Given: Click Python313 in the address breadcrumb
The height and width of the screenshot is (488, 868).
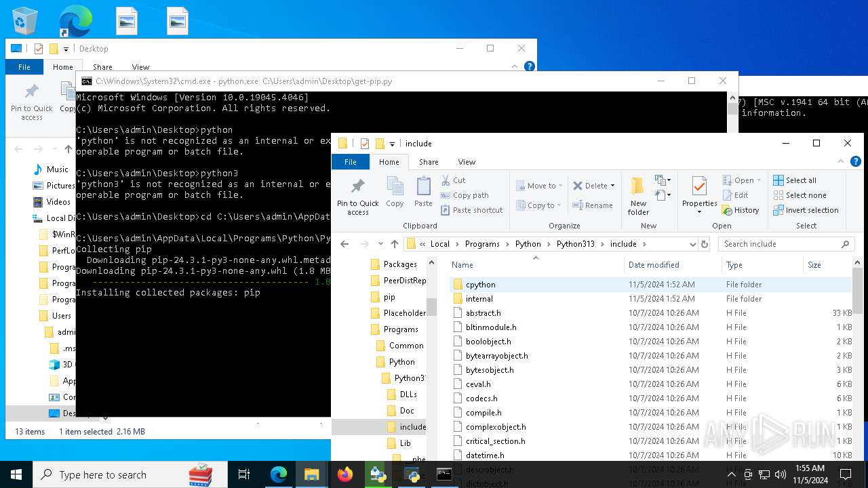Looking at the screenshot, I should (x=576, y=244).
